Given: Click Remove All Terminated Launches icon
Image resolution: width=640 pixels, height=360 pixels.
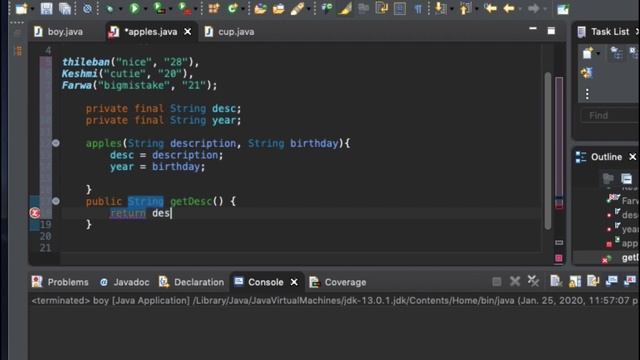Looking at the screenshot, I should click(533, 281).
